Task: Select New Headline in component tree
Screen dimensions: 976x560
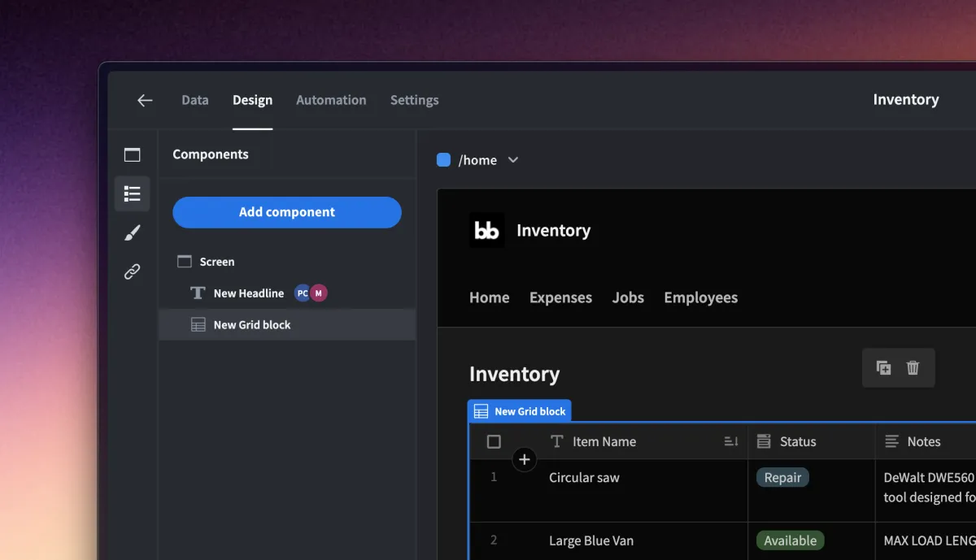Action: [287, 293]
